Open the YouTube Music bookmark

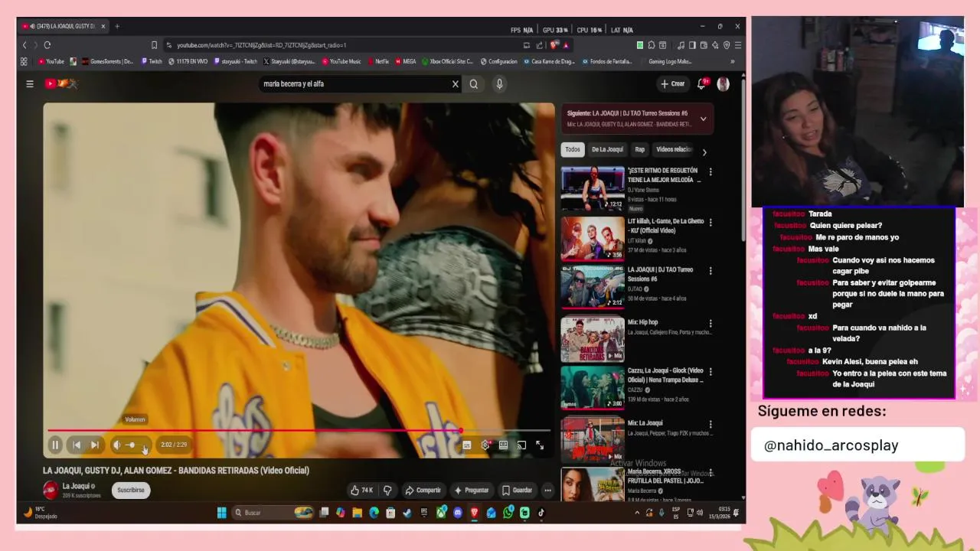coord(341,61)
